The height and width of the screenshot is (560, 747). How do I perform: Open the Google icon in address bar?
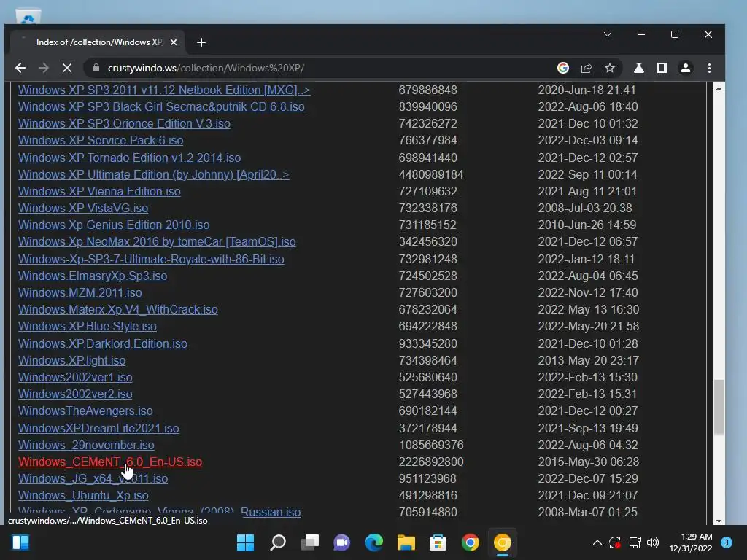[562, 68]
